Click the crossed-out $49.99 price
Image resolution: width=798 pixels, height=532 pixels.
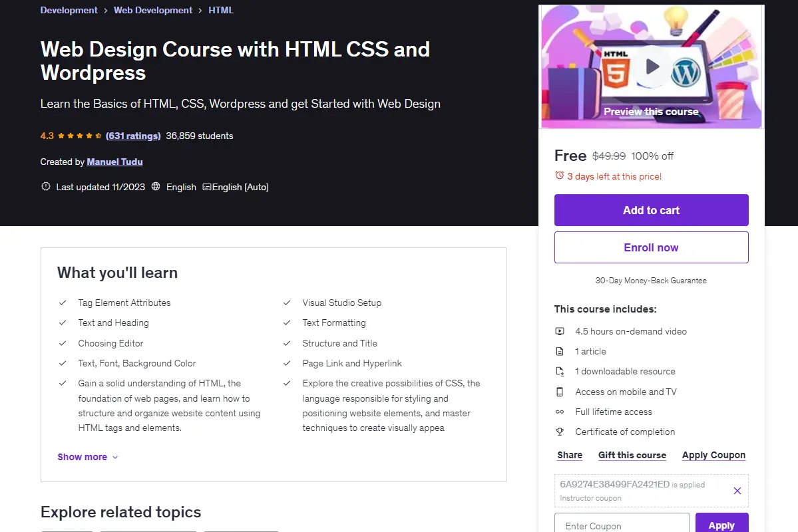609,156
